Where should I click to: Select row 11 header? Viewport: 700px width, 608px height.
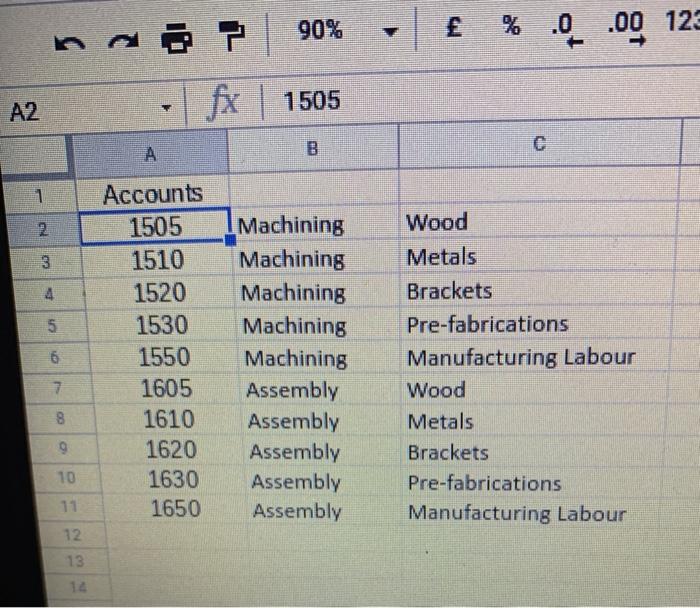[x=69, y=506]
